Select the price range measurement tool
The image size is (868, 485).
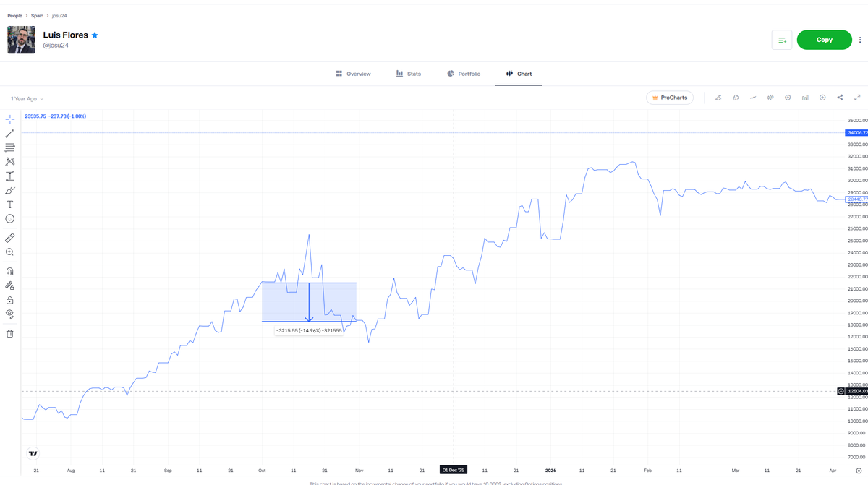tap(10, 176)
